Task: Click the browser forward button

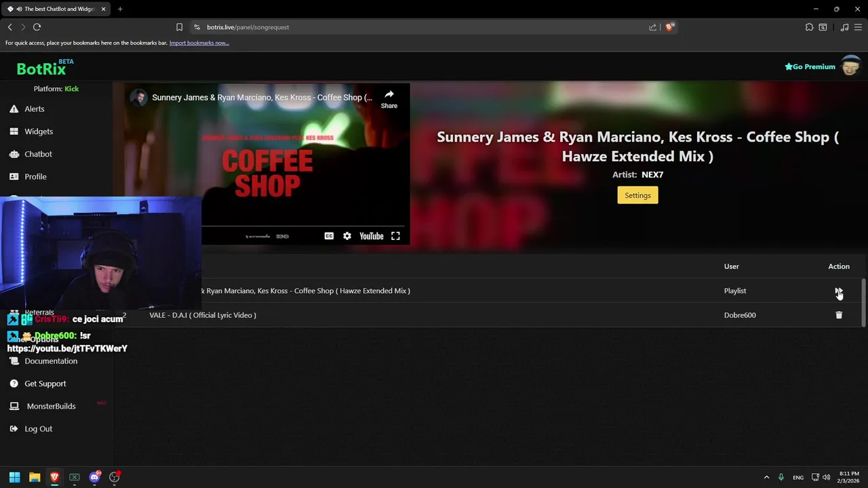Action: 23,27
